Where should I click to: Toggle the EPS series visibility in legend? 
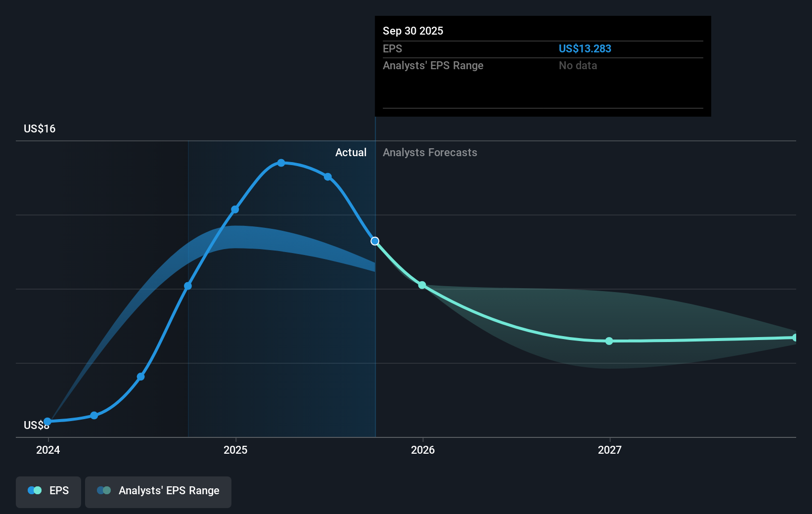pyautogui.click(x=48, y=491)
